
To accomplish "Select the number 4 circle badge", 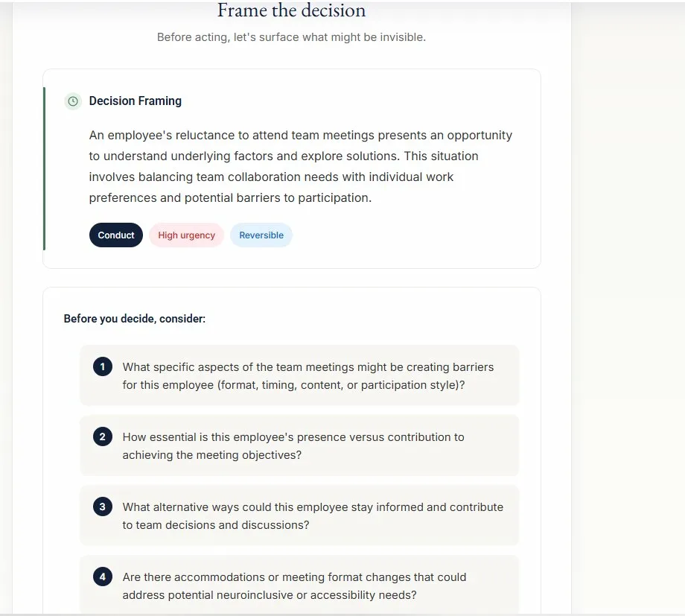I will click(x=103, y=577).
